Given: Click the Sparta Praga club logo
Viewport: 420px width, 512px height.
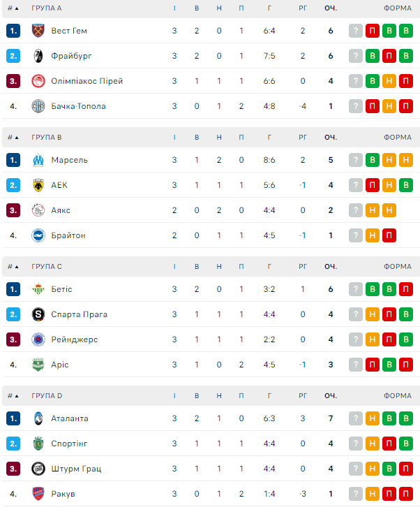Looking at the screenshot, I should click(38, 314).
